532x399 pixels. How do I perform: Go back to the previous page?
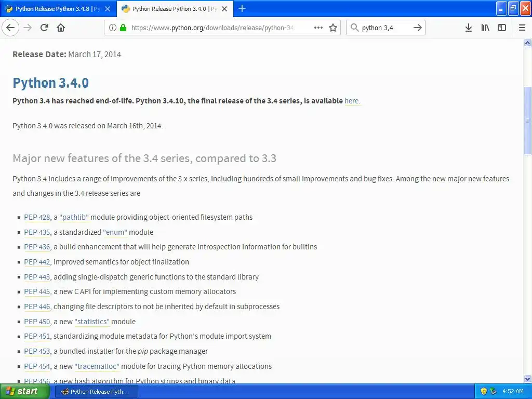tap(10, 28)
